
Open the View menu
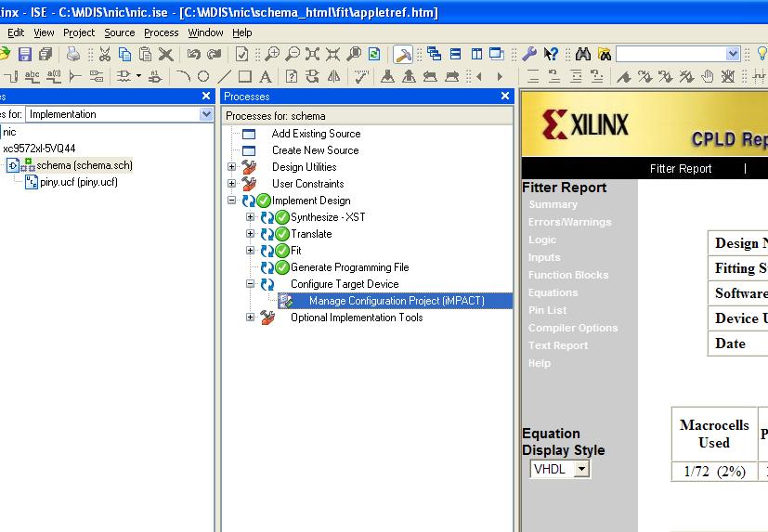[44, 32]
